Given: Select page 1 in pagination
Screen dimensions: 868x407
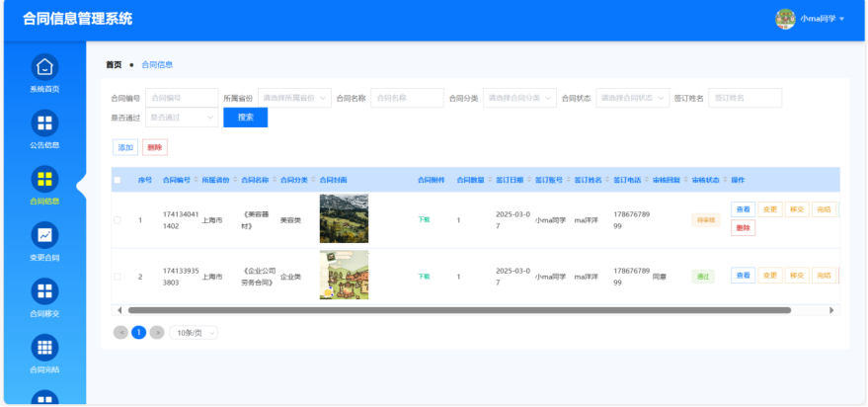Looking at the screenshot, I should click(139, 332).
